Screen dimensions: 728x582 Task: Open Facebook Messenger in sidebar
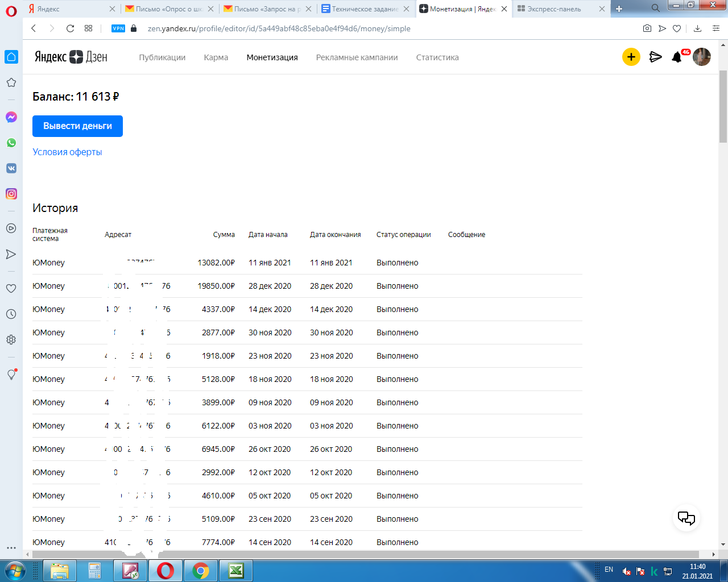11,117
